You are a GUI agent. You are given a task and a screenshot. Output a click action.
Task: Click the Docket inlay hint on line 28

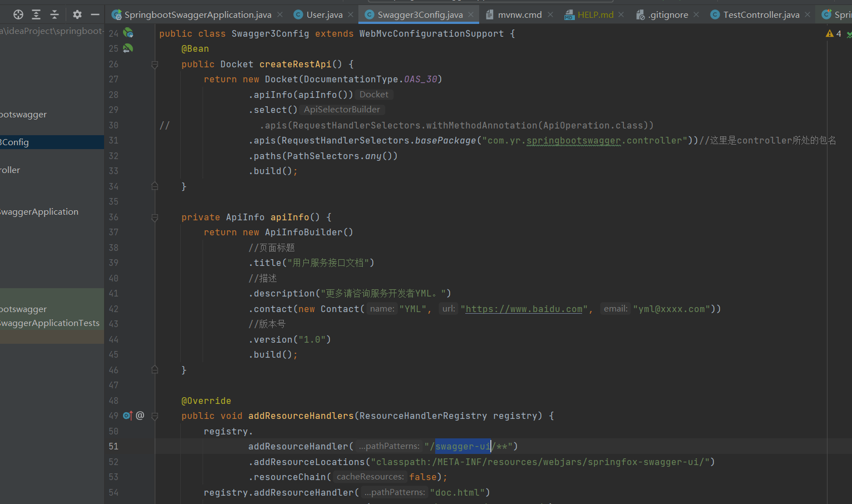click(374, 95)
